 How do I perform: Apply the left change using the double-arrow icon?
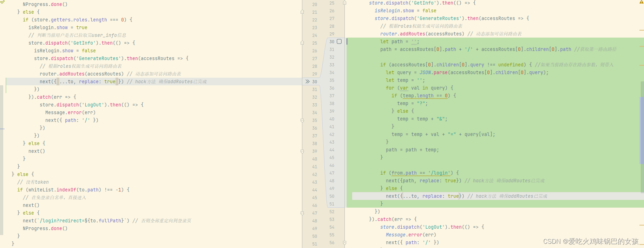[307, 81]
